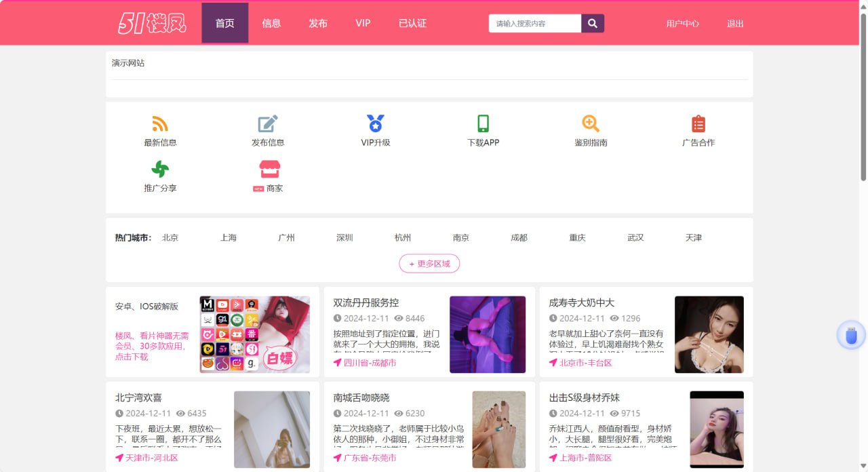This screenshot has width=868, height=472.
Task: Open the 用户中心 link
Action: 682,24
